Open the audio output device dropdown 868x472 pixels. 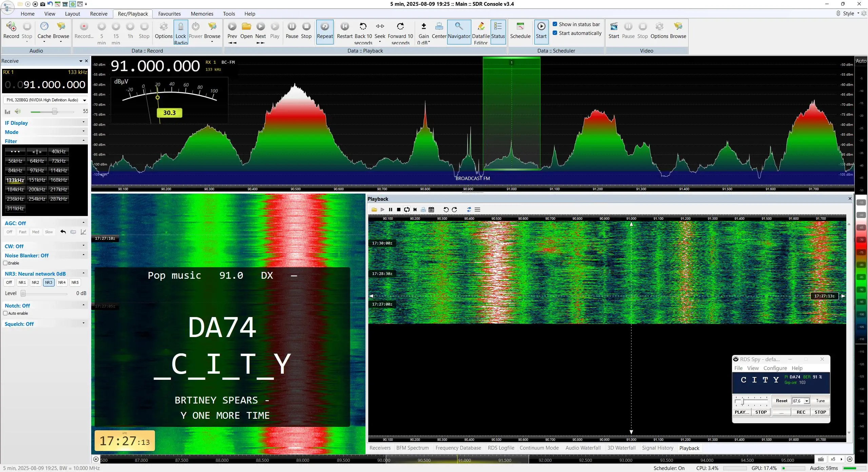click(x=46, y=100)
